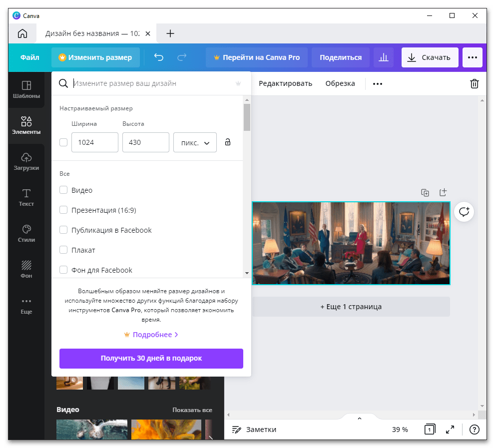Maximize the Canva window

(x=452, y=15)
